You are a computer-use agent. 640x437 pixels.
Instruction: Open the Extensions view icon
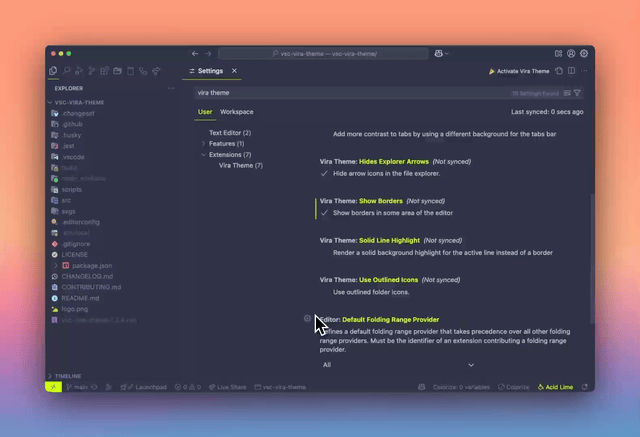click(x=104, y=71)
